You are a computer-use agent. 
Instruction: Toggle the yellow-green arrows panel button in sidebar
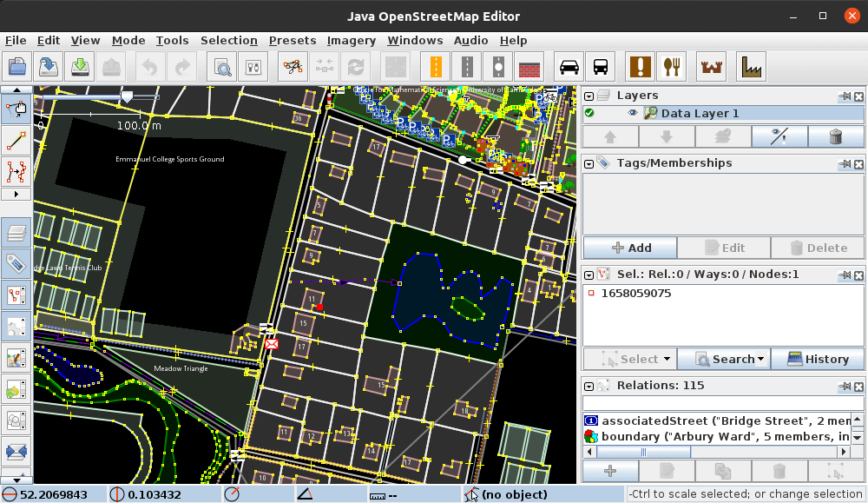coord(16,389)
